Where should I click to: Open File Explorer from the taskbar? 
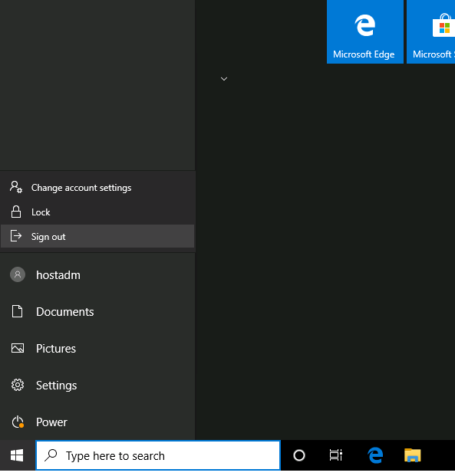coord(413,455)
